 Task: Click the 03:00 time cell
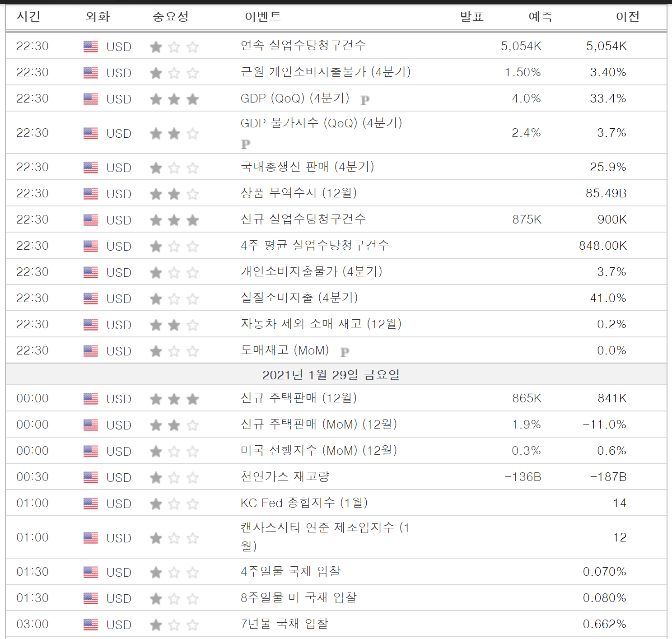33,624
